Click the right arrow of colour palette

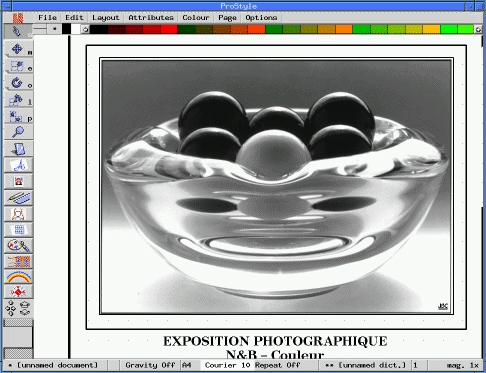(478, 29)
